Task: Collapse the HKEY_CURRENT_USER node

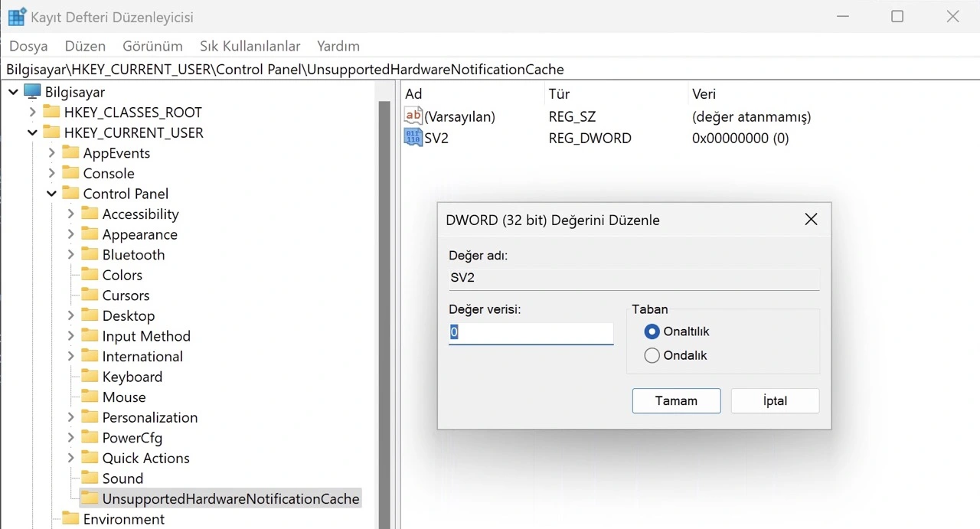Action: point(32,132)
